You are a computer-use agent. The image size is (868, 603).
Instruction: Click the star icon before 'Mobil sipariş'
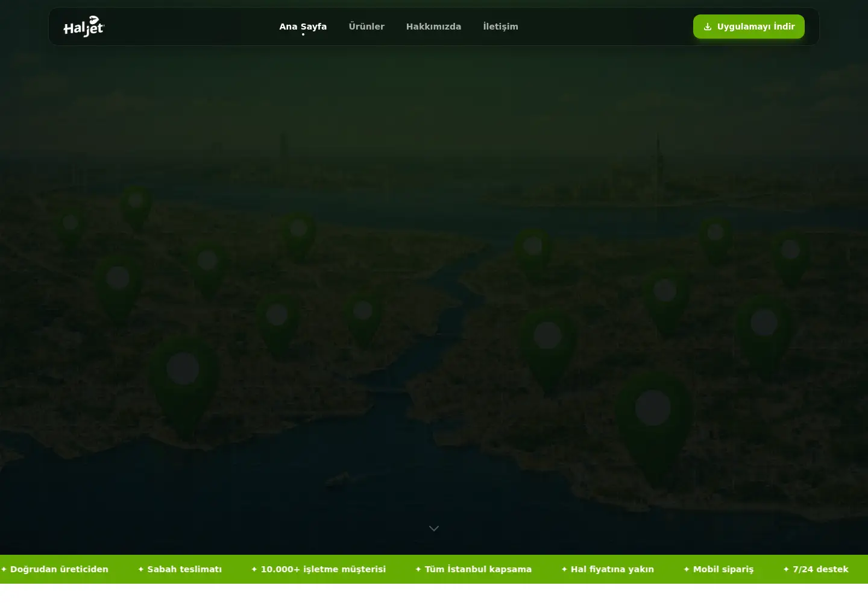coord(687,569)
